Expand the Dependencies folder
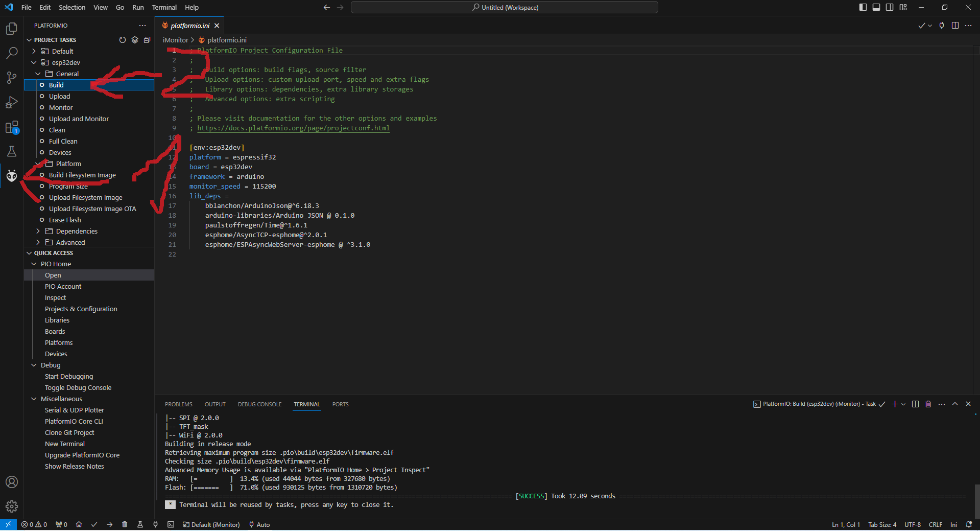 [x=38, y=231]
